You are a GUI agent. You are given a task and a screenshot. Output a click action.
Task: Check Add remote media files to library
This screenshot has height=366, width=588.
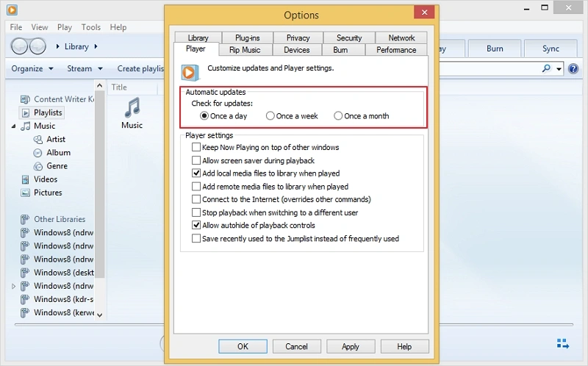pyautogui.click(x=196, y=187)
